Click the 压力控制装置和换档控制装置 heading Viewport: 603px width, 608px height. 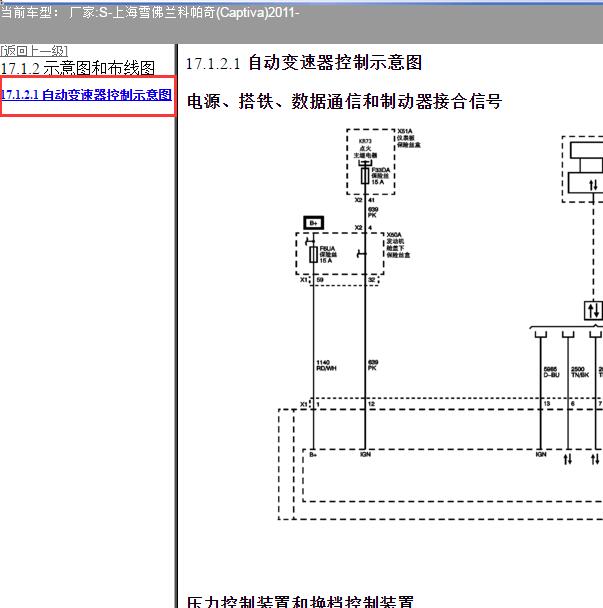(301, 601)
